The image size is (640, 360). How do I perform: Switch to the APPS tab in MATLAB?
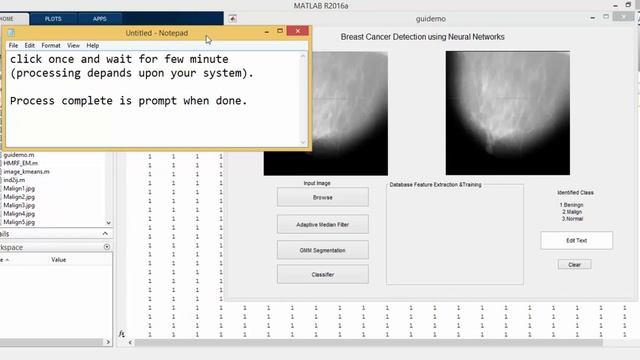click(x=100, y=19)
